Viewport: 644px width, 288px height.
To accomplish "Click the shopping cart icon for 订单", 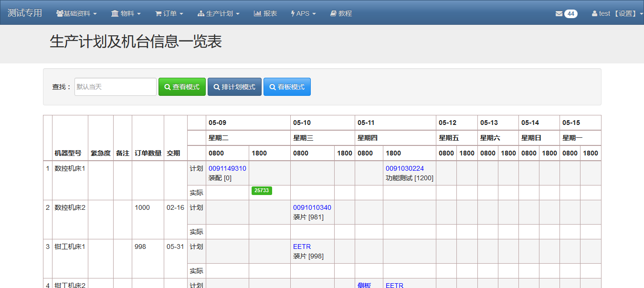I will [x=158, y=14].
